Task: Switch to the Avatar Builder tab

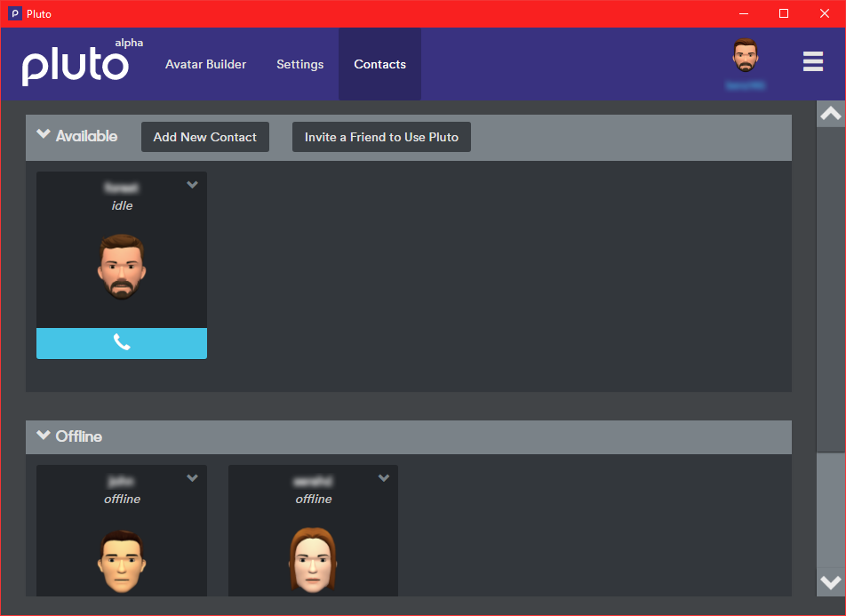Action: tap(205, 64)
